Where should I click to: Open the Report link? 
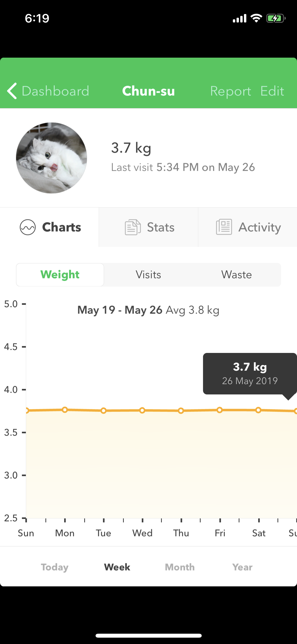click(x=230, y=91)
